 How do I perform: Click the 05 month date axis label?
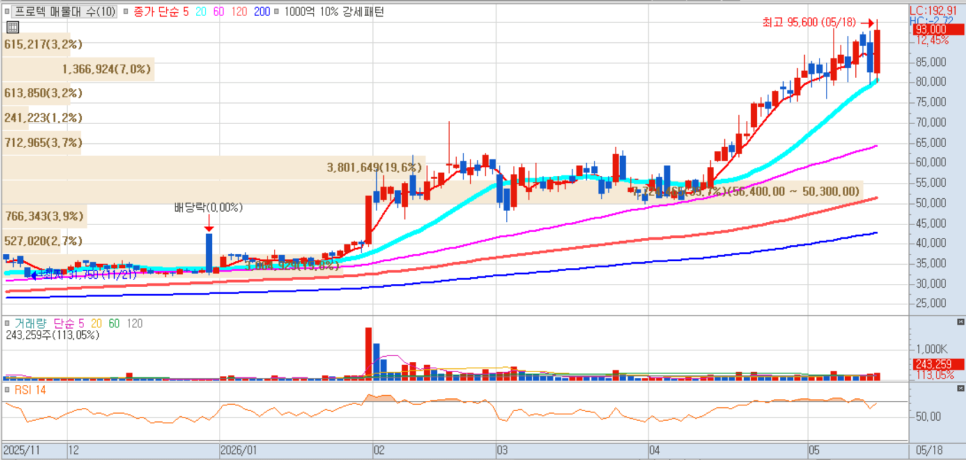tap(814, 450)
